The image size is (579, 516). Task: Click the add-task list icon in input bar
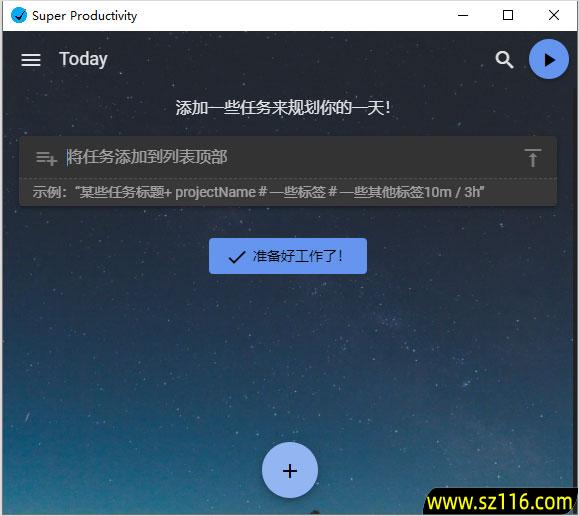tap(46, 158)
